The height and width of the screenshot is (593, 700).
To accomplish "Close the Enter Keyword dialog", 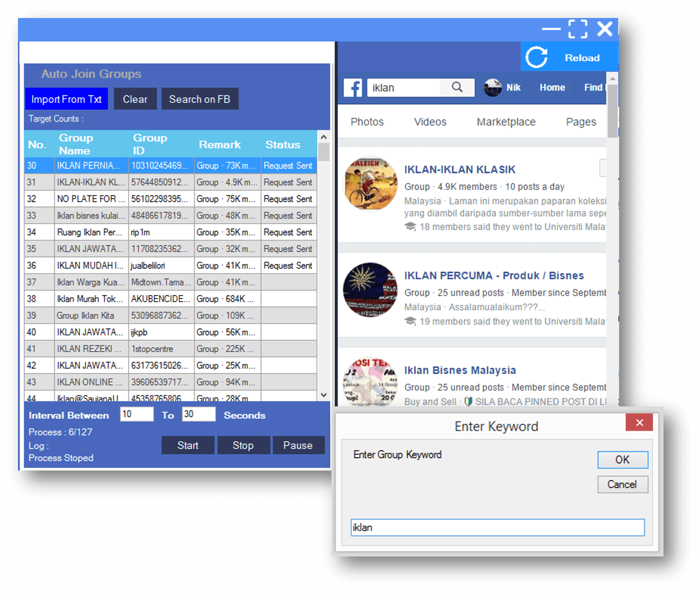I will point(639,423).
